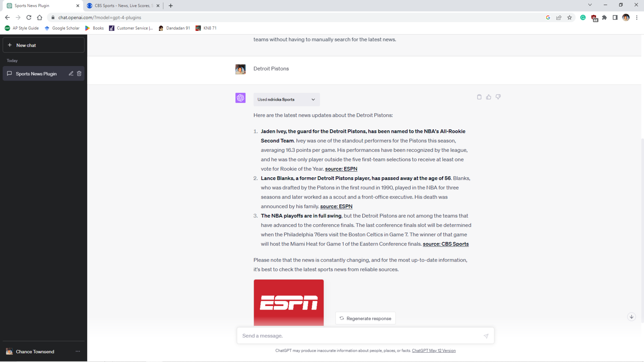The height and width of the screenshot is (362, 644).
Task: Open options for Chance Townsend account
Action: point(77,351)
